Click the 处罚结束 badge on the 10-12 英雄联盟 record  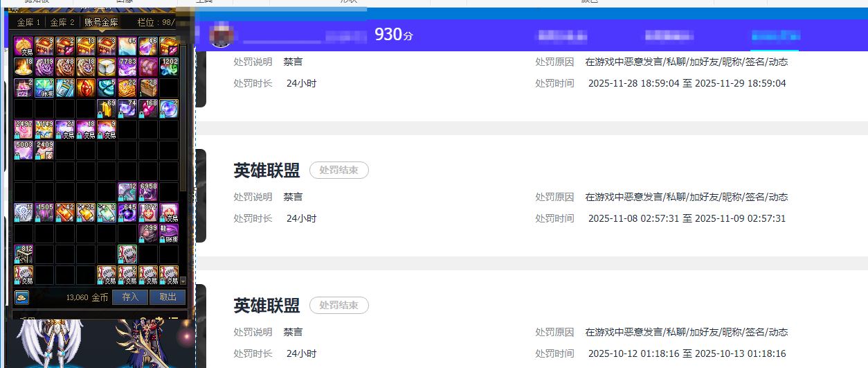[x=339, y=305]
